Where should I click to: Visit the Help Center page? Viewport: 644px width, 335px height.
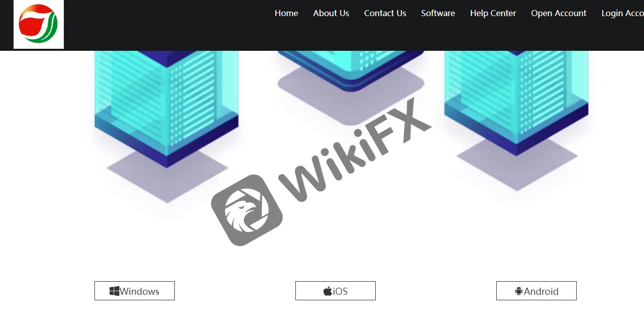tap(493, 13)
